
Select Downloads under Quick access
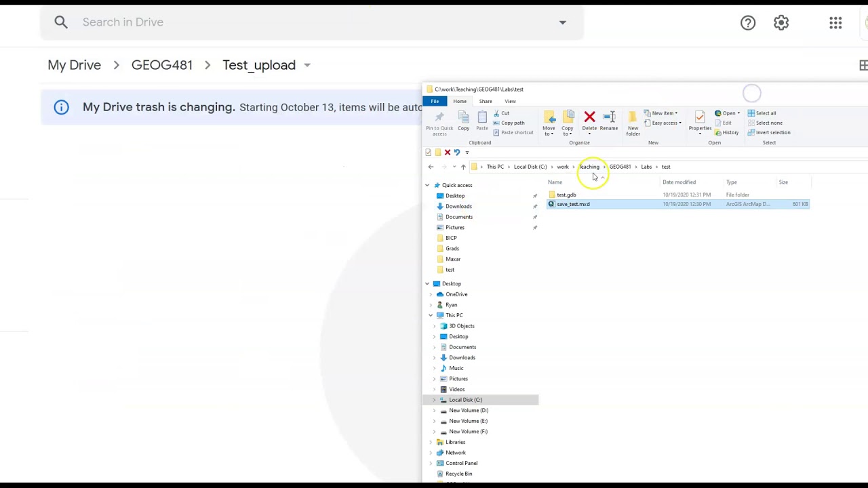pos(459,206)
